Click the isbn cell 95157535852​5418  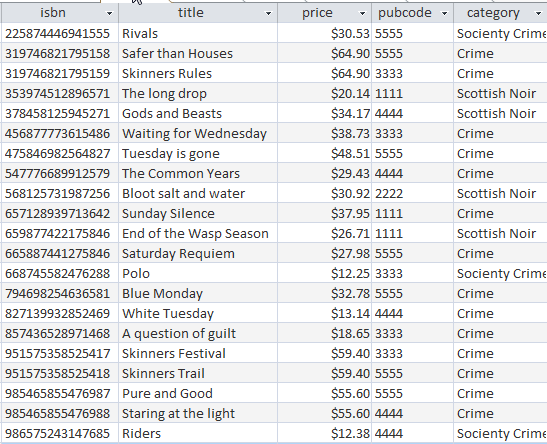60,374
